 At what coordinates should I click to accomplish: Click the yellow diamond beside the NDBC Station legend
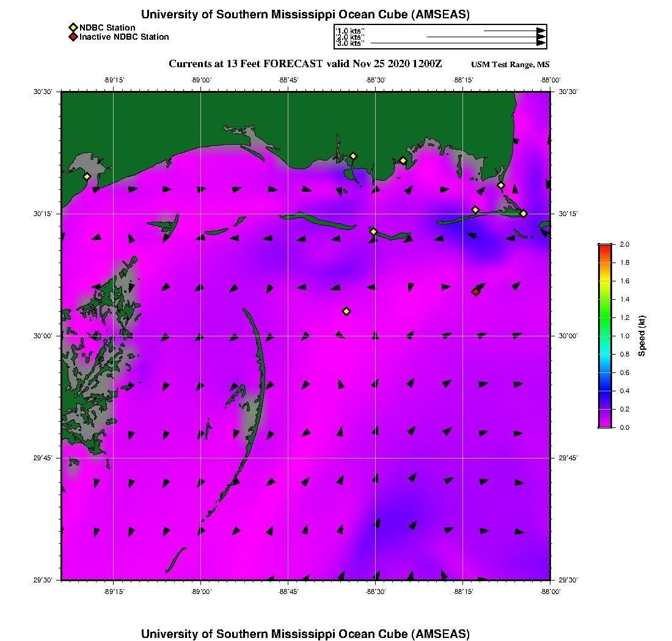tap(73, 27)
